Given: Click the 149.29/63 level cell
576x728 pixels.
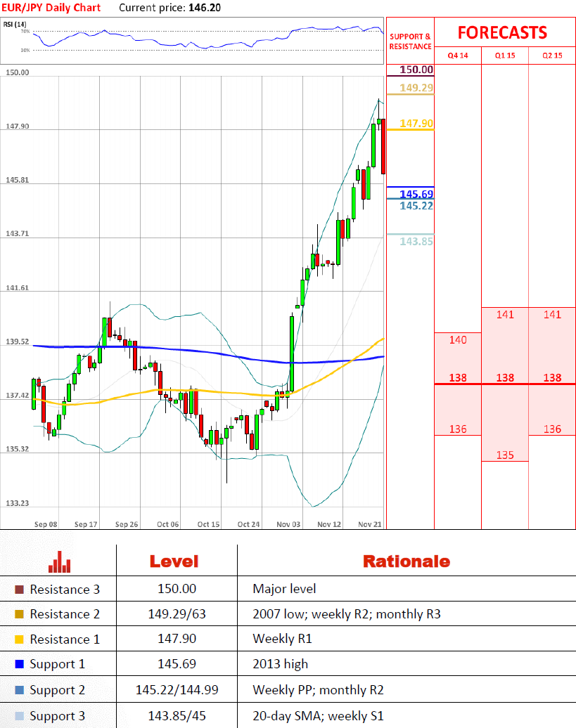Looking at the screenshot, I should [177, 614].
